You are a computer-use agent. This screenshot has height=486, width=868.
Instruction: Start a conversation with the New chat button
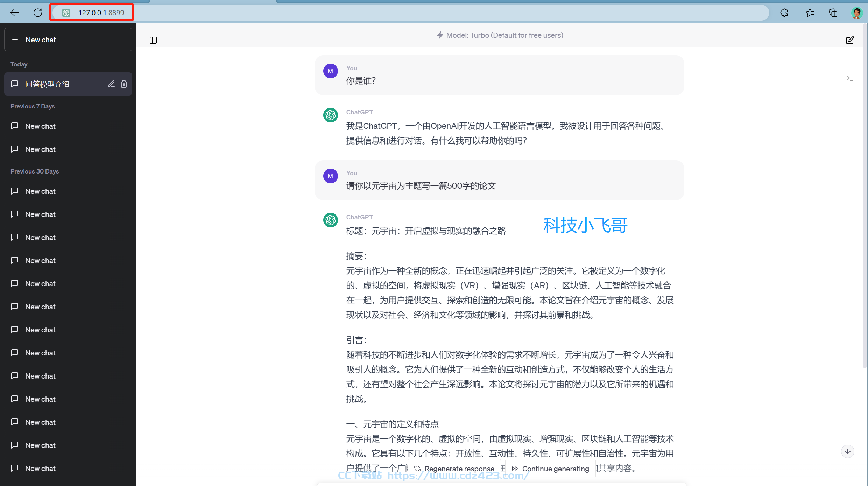pos(68,40)
